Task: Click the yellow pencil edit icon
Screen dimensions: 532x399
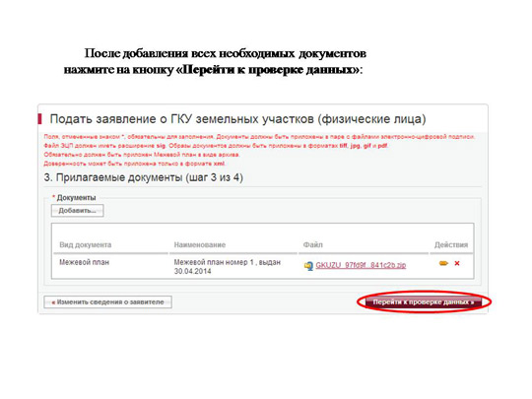Action: point(443,263)
